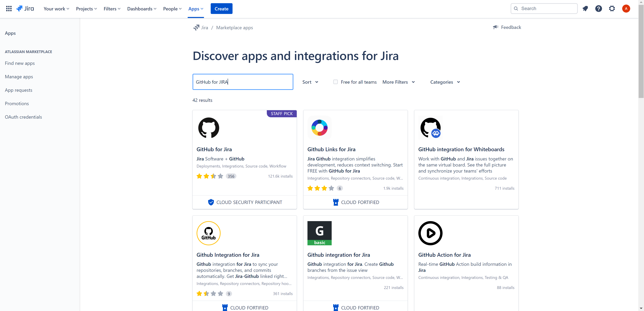Image resolution: width=644 pixels, height=311 pixels.
Task: Click the fourth star rating on GitHub for Jira
Action: point(220,176)
